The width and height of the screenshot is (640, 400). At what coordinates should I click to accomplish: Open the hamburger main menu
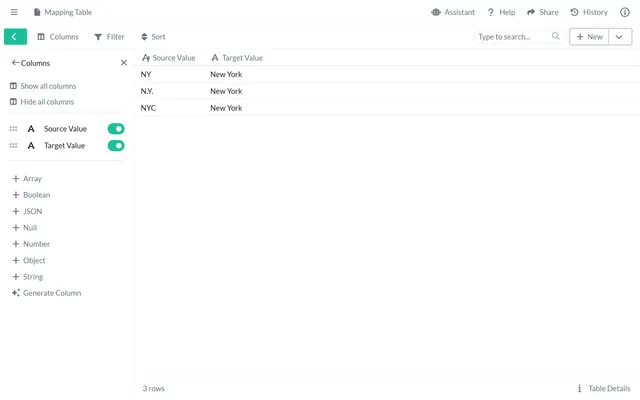tap(14, 12)
